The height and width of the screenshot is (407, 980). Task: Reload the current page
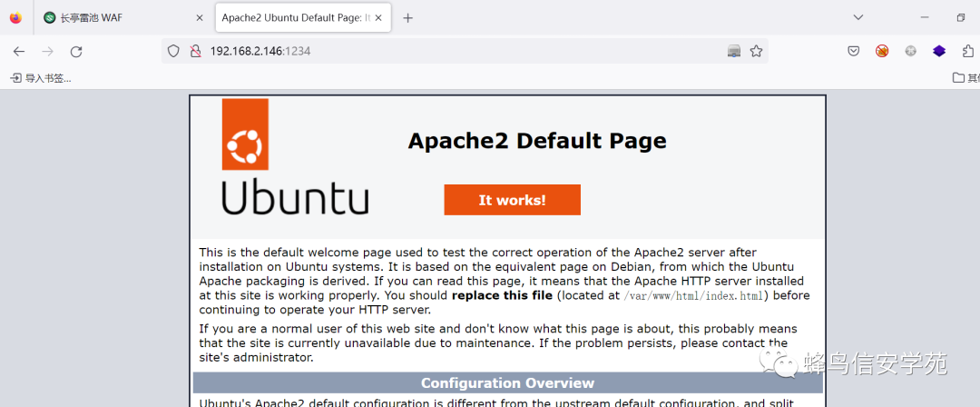tap(76, 52)
